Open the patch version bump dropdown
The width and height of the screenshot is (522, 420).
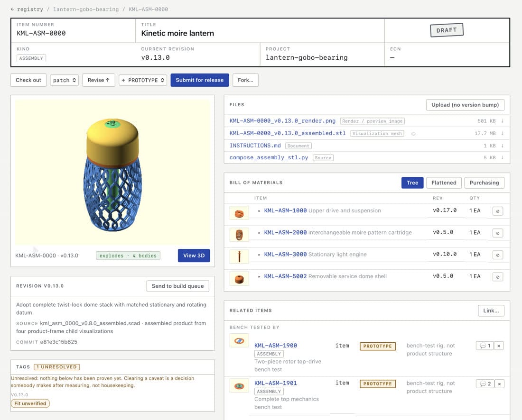coord(64,80)
